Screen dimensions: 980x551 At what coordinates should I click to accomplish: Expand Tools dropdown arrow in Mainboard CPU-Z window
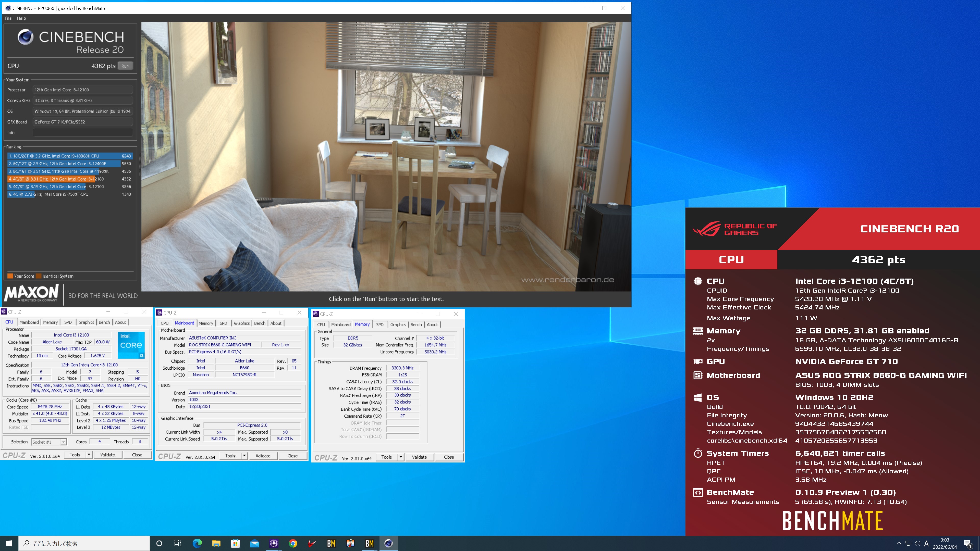click(x=244, y=456)
